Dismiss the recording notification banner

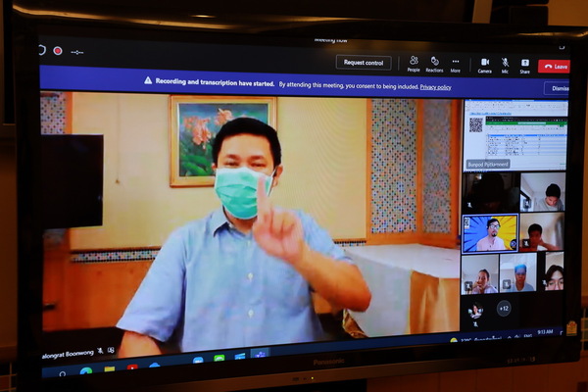pyautogui.click(x=557, y=88)
